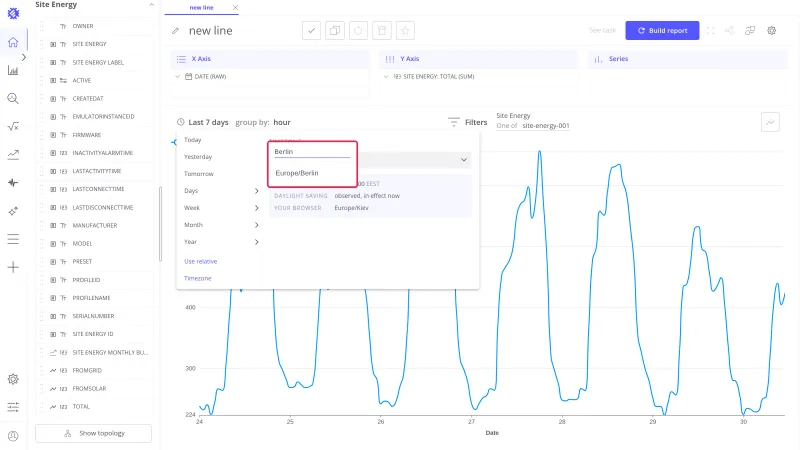Click the field list vertical scrollbar
This screenshot has height=450, width=800.
tap(160, 223)
